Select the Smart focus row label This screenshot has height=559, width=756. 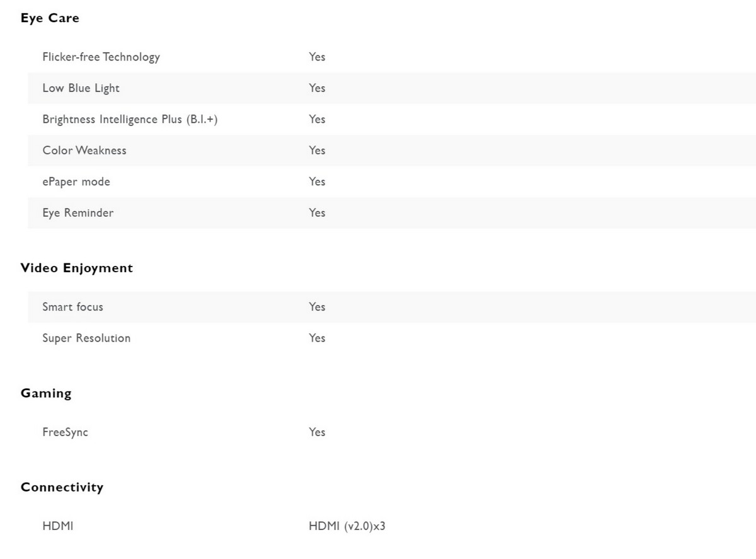(x=72, y=307)
